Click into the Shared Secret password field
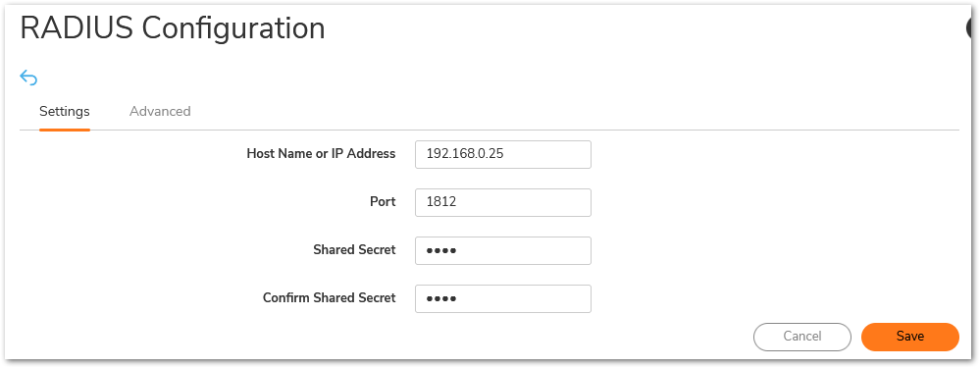980x368 pixels. tap(503, 250)
